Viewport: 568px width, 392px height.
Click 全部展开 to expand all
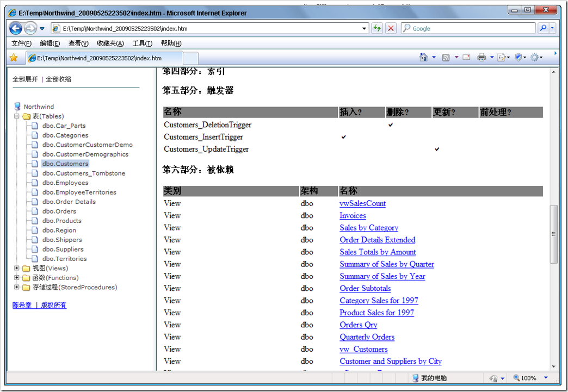pyautogui.click(x=25, y=79)
